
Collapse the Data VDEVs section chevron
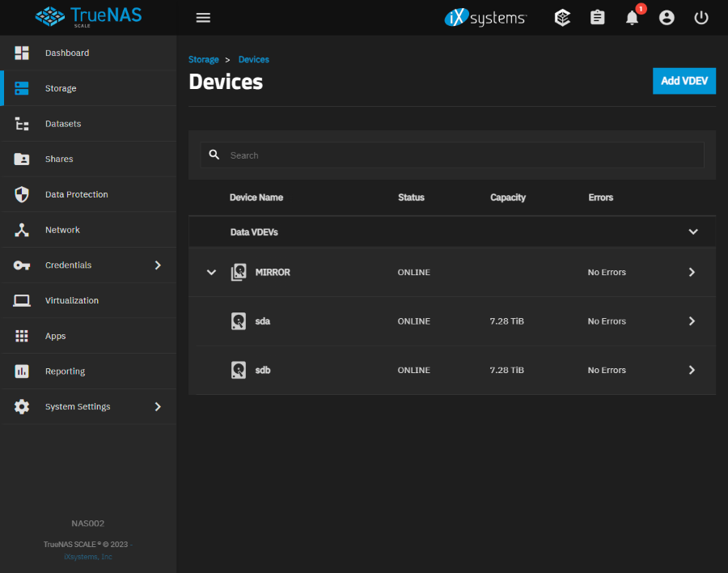(692, 232)
